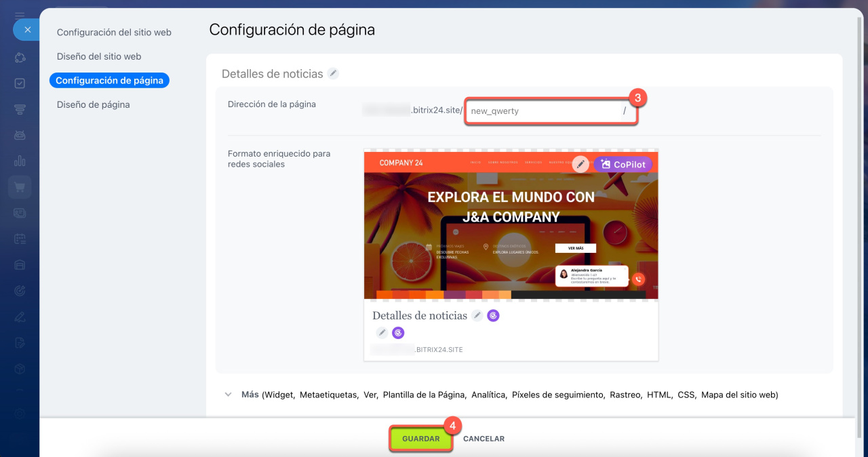Click the checkmark tasks icon in the left sidebar
This screenshot has width=868, height=457.
pyautogui.click(x=20, y=83)
